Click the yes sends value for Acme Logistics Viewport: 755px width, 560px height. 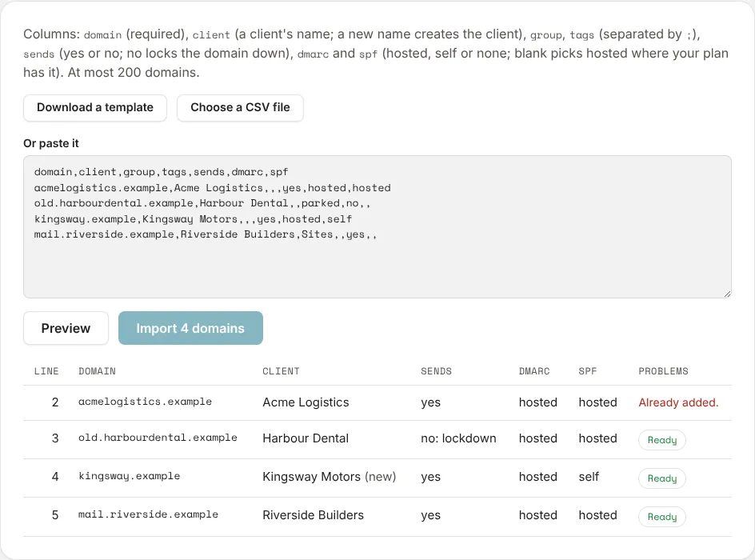point(430,402)
